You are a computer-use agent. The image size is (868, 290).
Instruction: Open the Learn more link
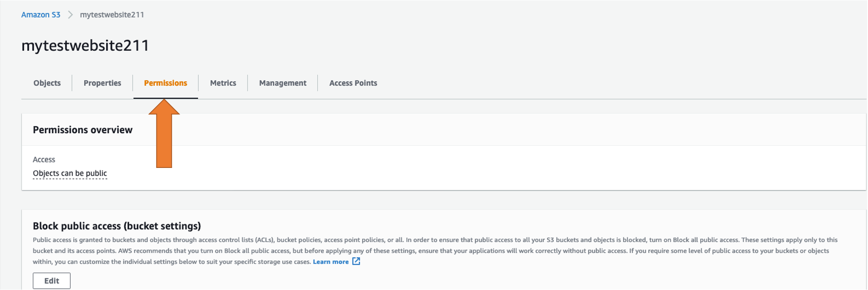[331, 262]
